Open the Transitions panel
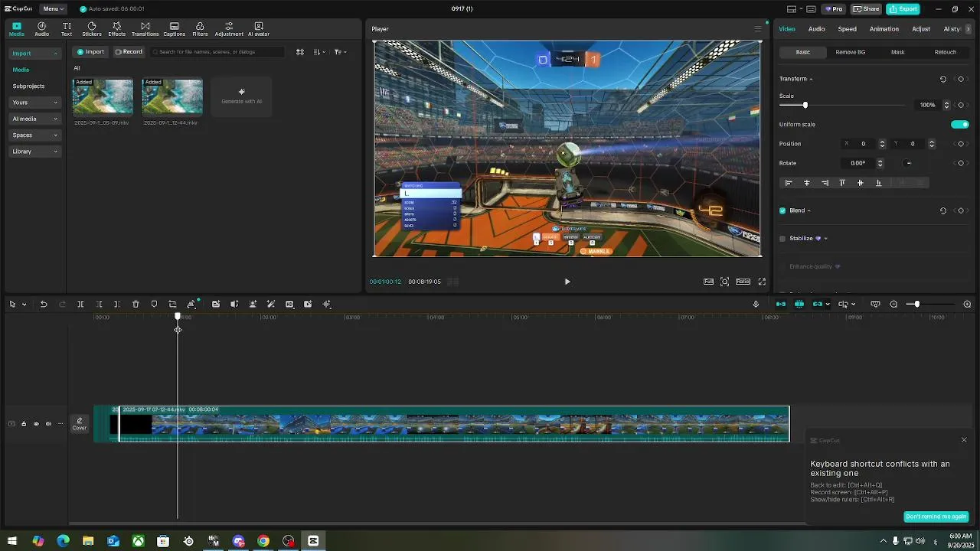Viewport: 980px width, 551px height. pos(145,29)
